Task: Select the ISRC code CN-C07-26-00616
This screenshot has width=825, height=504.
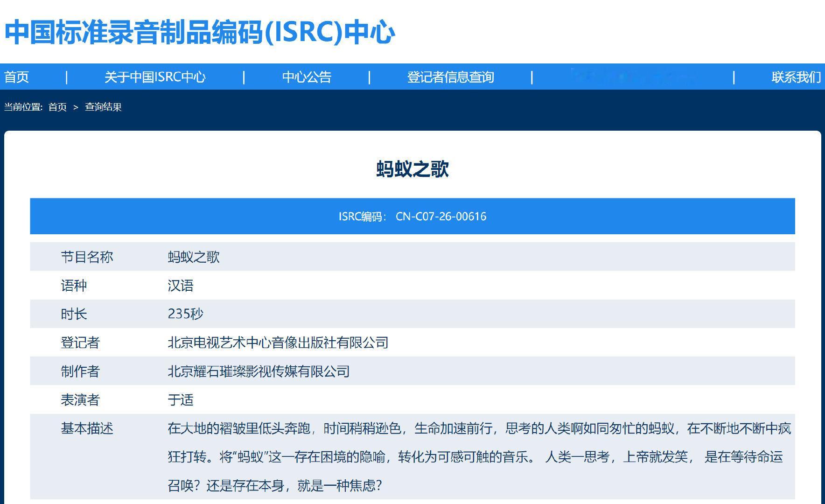Action: pyautogui.click(x=441, y=217)
